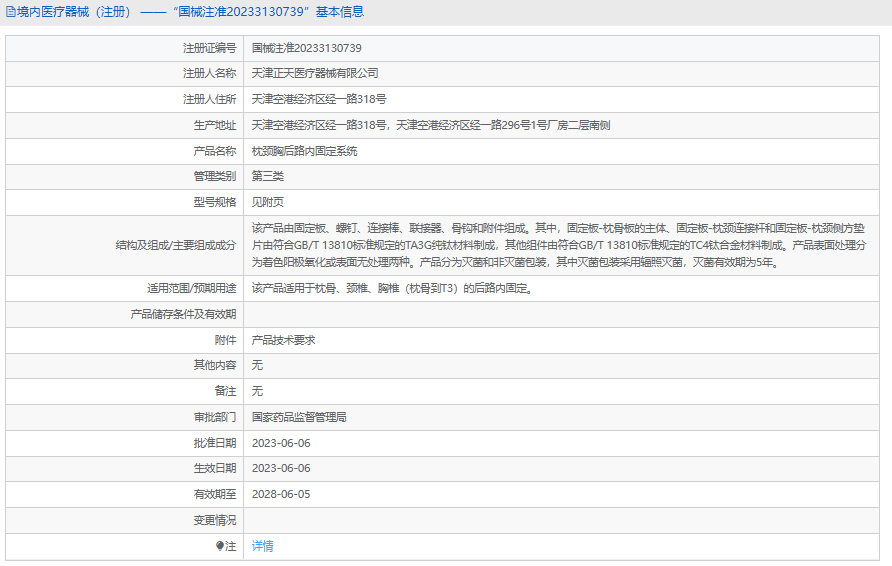This screenshot has width=892, height=566.
Task: Open the 详情 link
Action: tap(262, 546)
